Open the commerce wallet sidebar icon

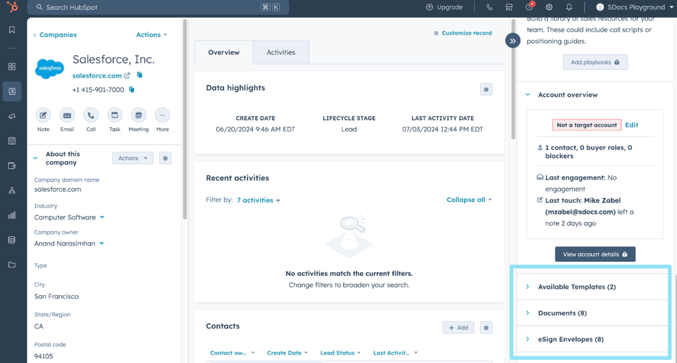12,166
